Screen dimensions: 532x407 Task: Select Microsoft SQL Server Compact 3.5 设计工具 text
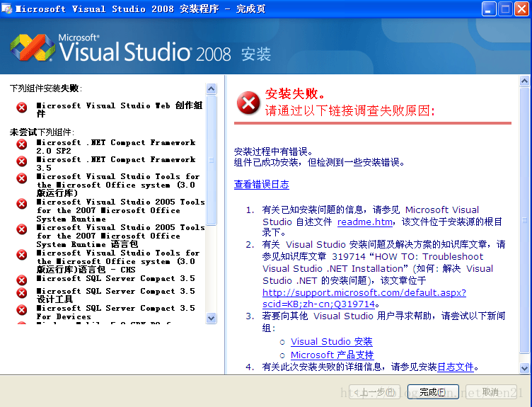[116, 295]
